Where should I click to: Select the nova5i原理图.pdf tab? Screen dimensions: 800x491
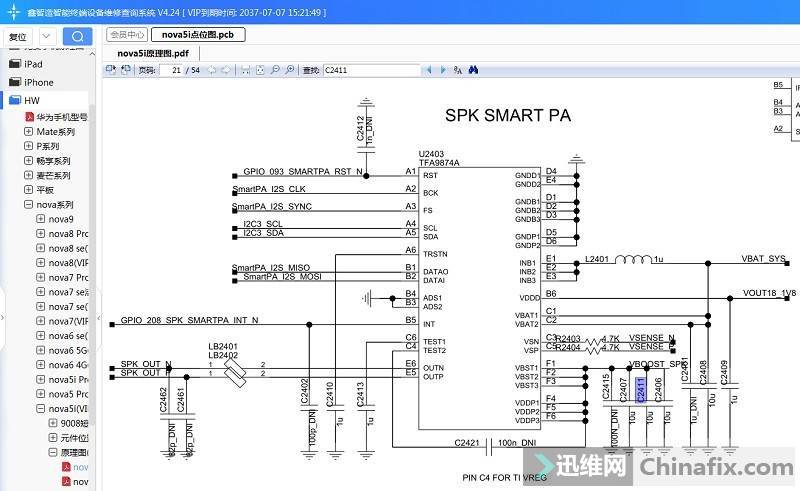click(152, 52)
